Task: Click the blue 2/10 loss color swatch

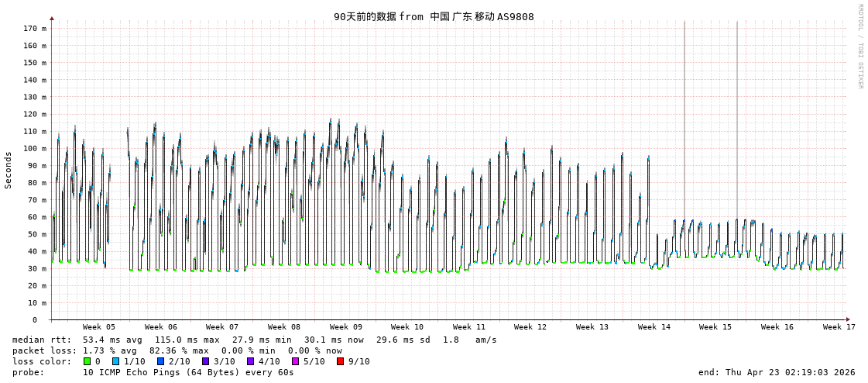Action: click(160, 361)
